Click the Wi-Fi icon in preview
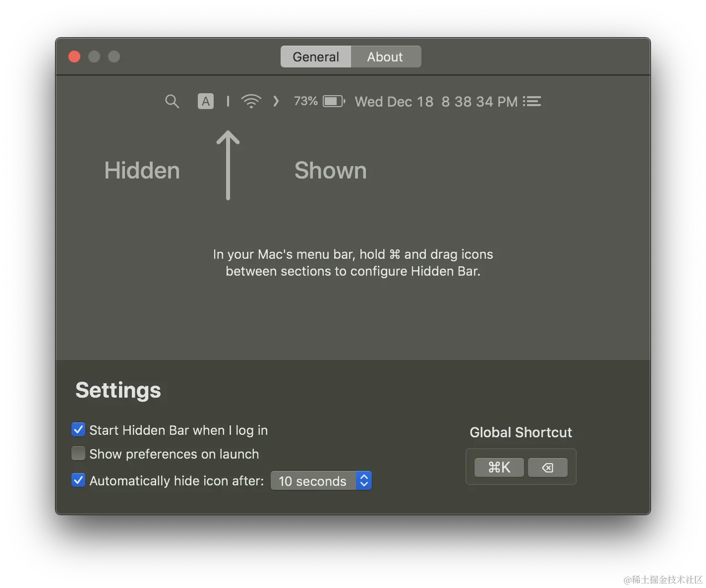 [x=251, y=101]
